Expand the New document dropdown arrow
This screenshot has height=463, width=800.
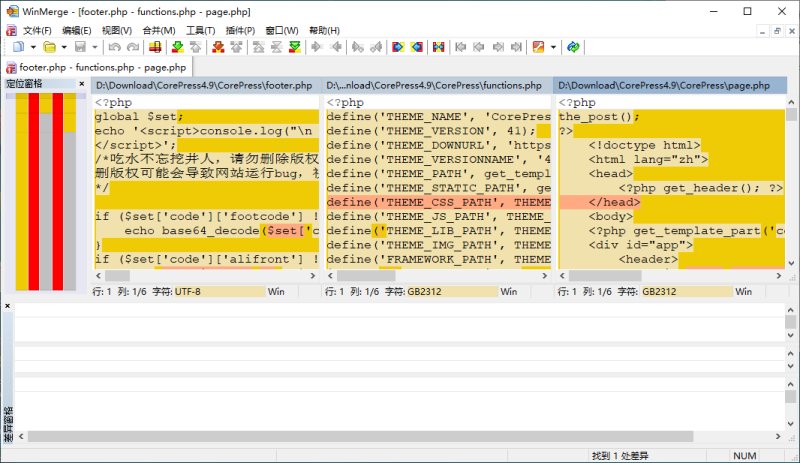pyautogui.click(x=33, y=47)
